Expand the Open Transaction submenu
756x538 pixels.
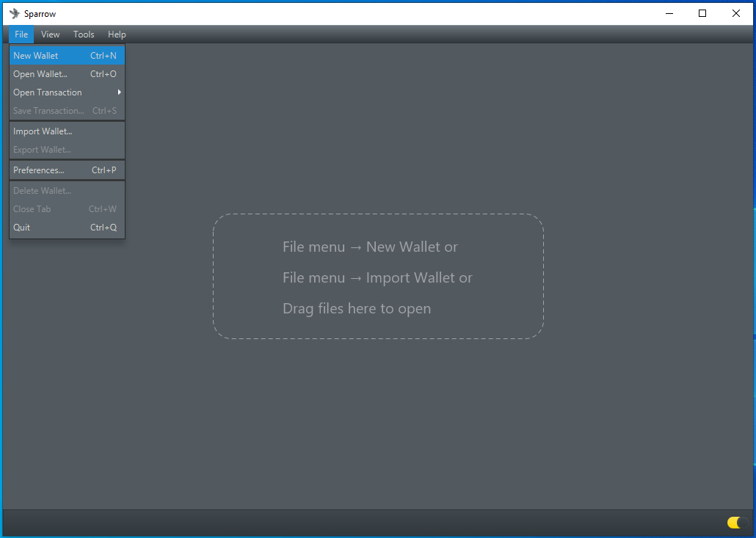(x=67, y=92)
